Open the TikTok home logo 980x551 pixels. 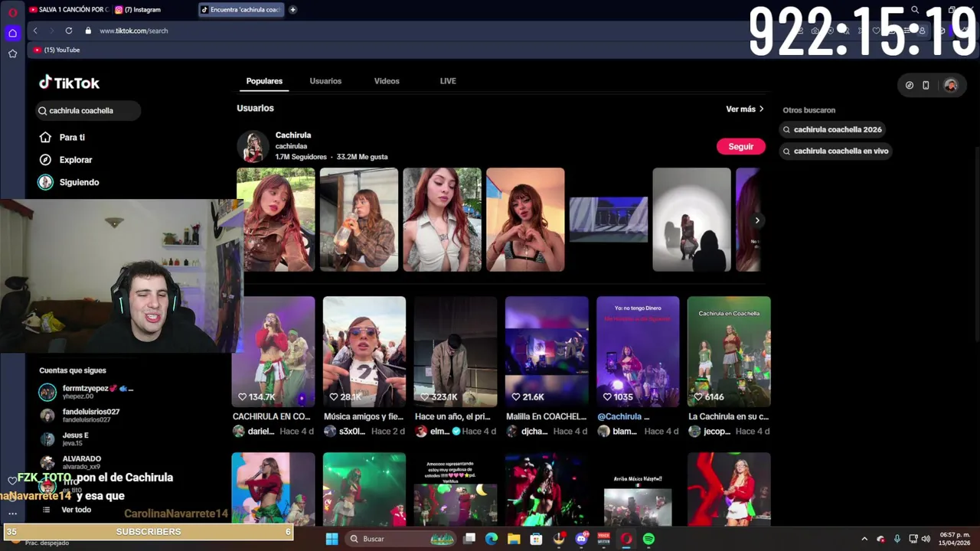69,83
